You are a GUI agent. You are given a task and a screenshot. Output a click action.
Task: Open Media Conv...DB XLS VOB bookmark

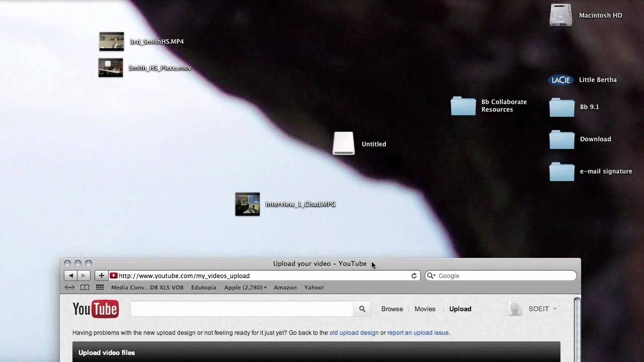[x=147, y=288]
